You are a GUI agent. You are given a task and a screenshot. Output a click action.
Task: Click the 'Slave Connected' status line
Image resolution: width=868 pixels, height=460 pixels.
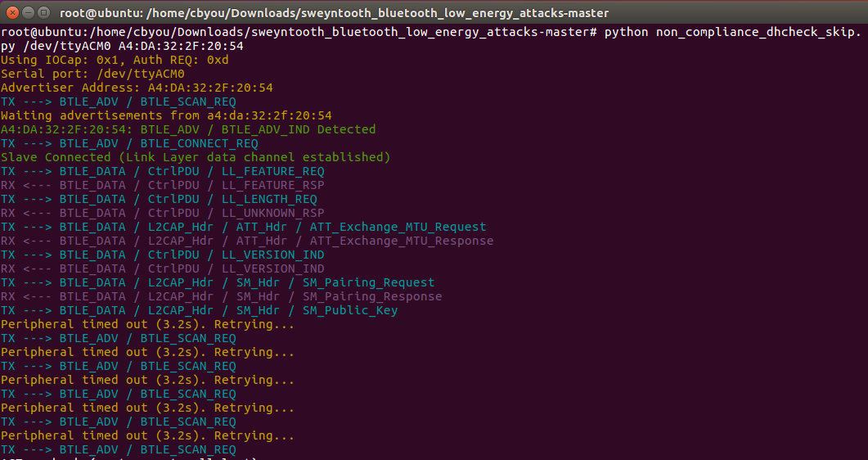click(x=196, y=157)
